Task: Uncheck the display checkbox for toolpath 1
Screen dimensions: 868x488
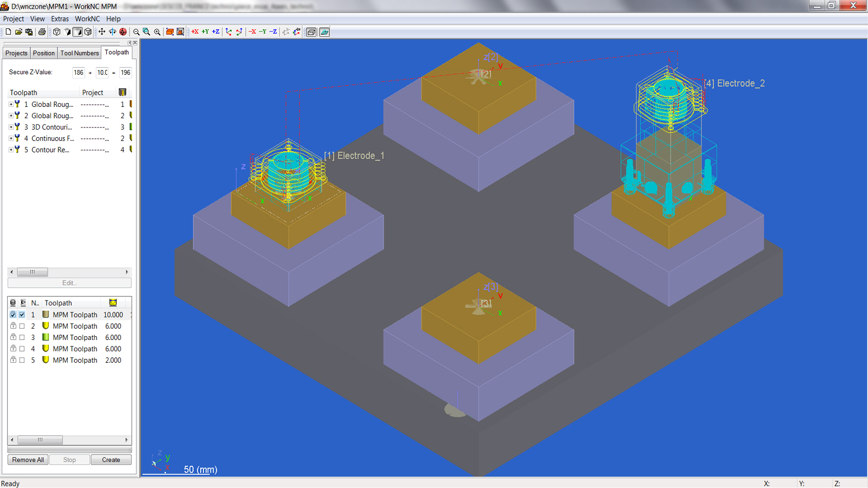Action: point(22,314)
